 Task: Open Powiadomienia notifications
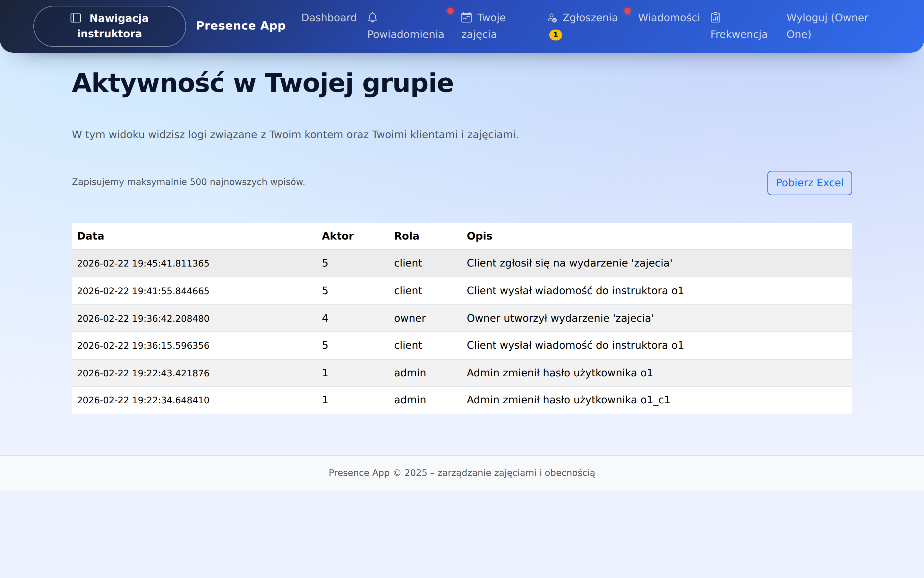pos(406,26)
